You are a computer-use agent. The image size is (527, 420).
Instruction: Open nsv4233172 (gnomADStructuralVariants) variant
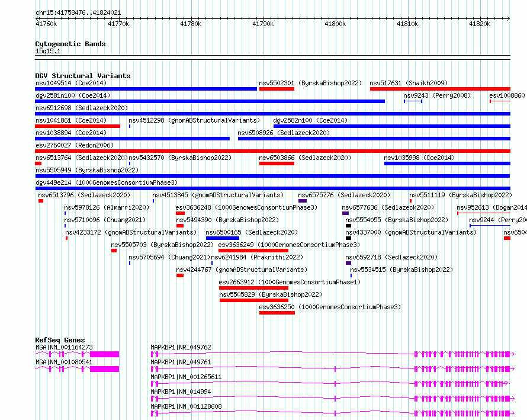[x=131, y=232]
